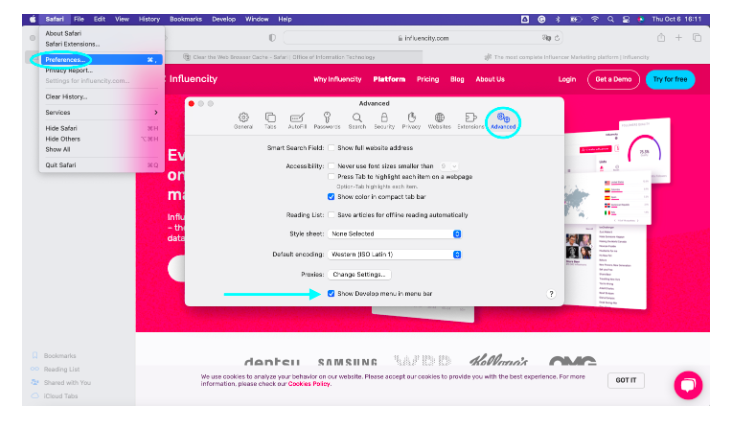Viewport: 738px width, 427px height.
Task: Open the minimum font size dropdown
Action: pos(449,166)
